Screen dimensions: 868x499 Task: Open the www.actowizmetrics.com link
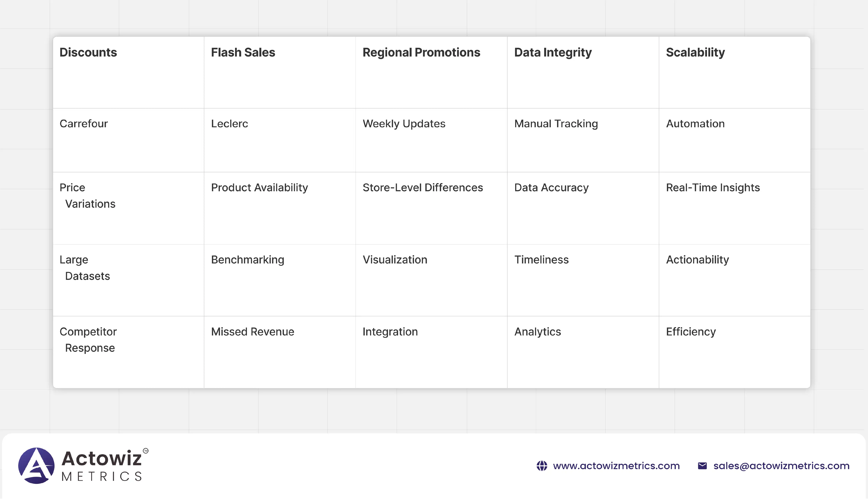pos(616,466)
